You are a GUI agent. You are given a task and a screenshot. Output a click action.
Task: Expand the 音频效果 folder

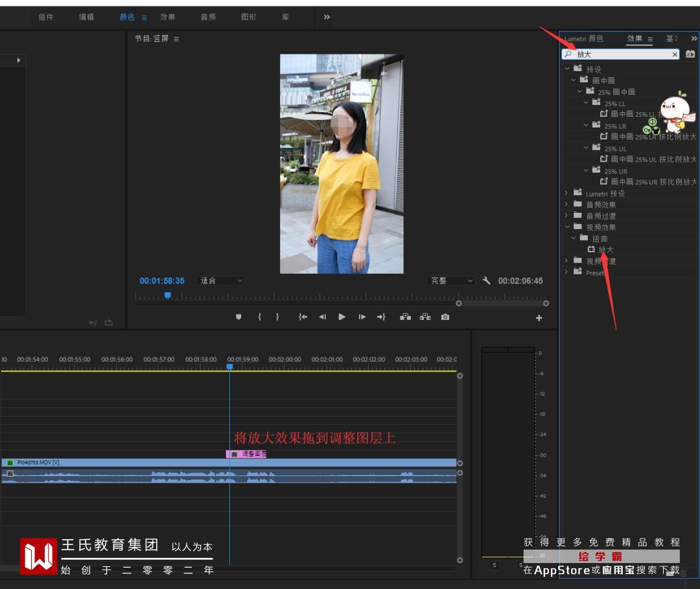coord(566,204)
